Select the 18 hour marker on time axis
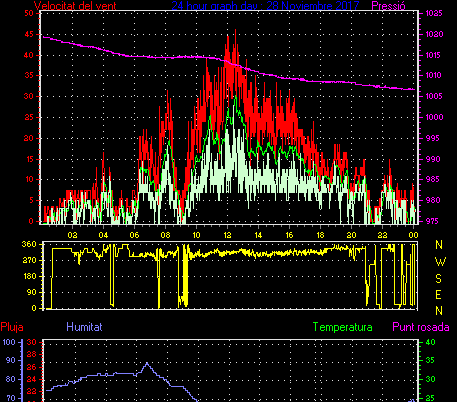457x402 pixels. coord(320,235)
